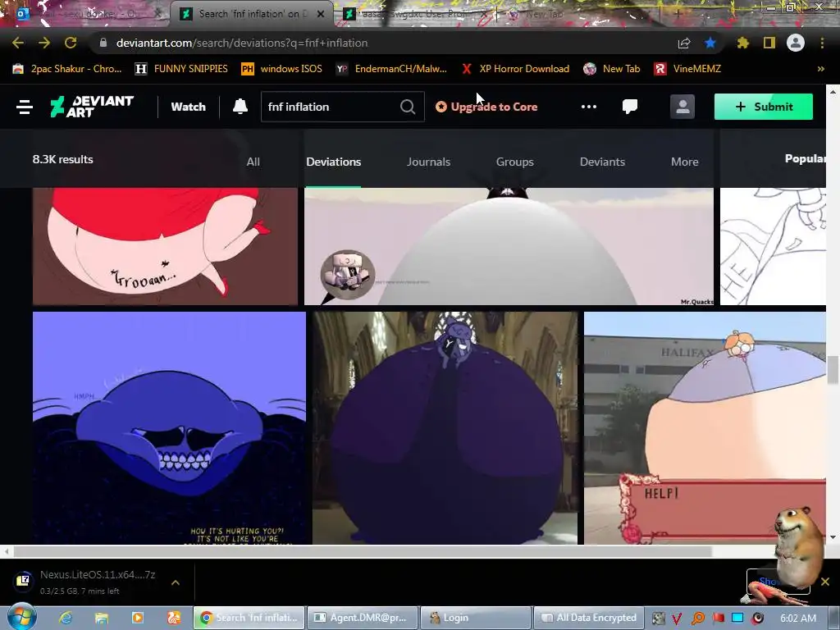The image size is (840, 630).
Task: Open VineMEMZ bookmark
Action: (x=688, y=69)
